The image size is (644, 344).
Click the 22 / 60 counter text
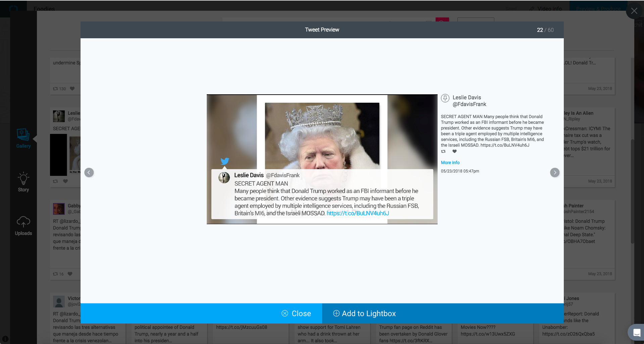pyautogui.click(x=545, y=30)
